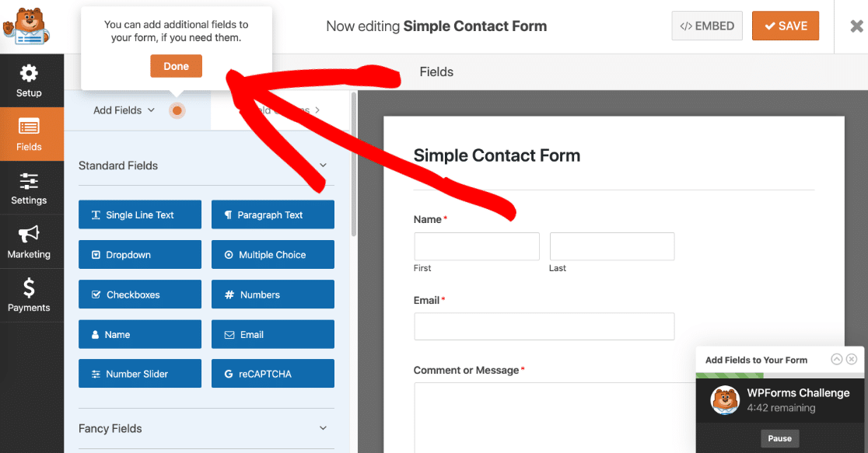The image size is (868, 453).
Task: Open the Embed form dialog
Action: tap(707, 26)
